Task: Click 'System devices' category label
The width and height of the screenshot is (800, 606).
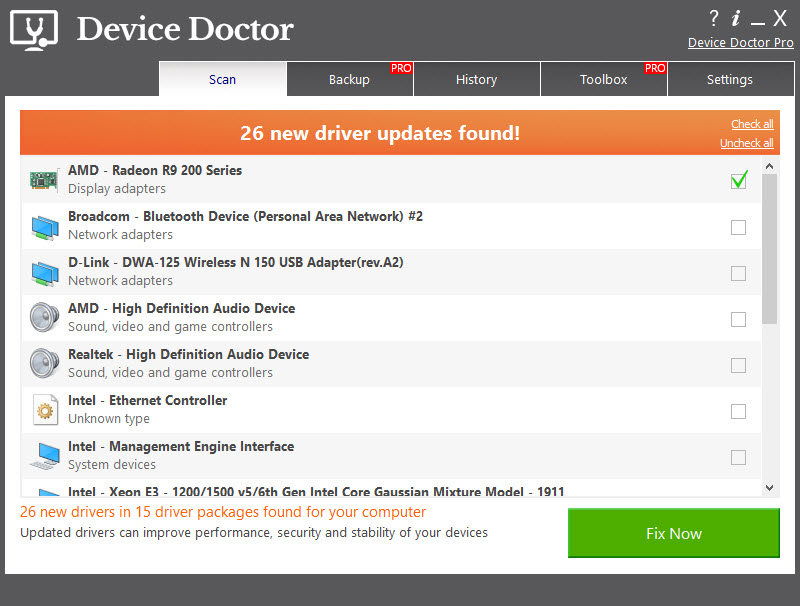Action: coord(112,465)
